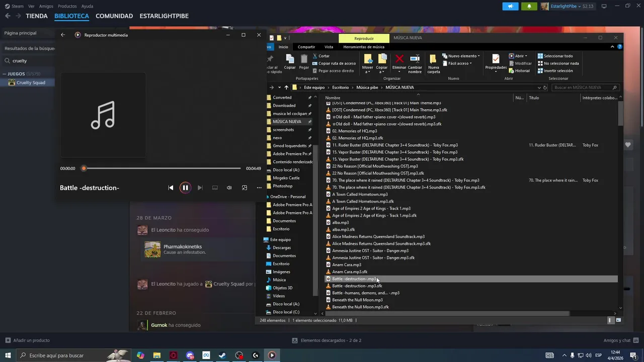Screen dimensions: 644x362
Task: Switch to the Vista ribbon tab
Action: pyautogui.click(x=329, y=47)
